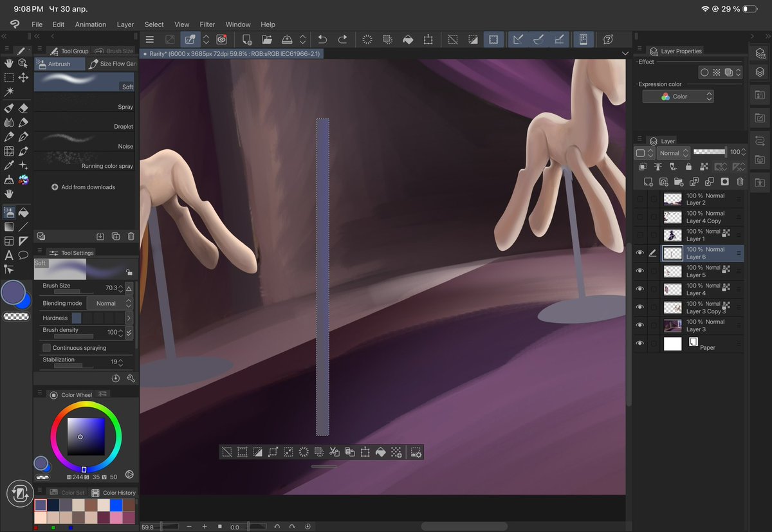Click Cut and paste scissors in selection launcher
772x532 pixels.
click(334, 452)
